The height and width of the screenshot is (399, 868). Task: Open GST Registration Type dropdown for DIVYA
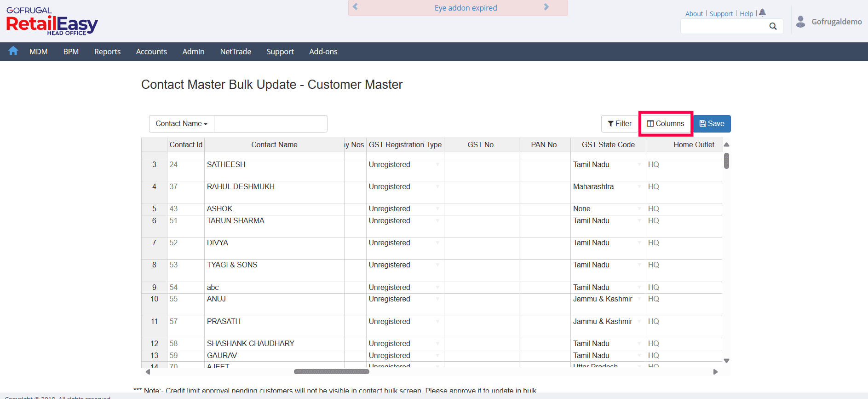(437, 243)
